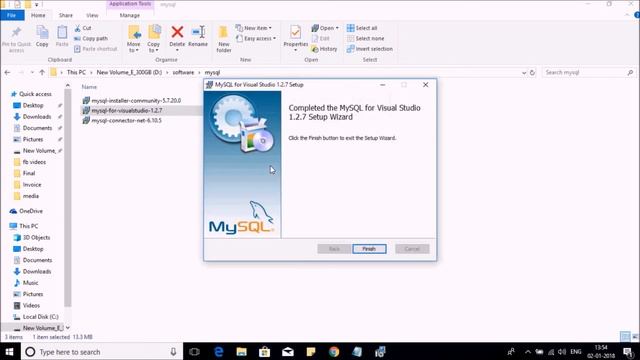Open the New item dropdown
The image size is (640, 360).
pyautogui.click(x=254, y=28)
